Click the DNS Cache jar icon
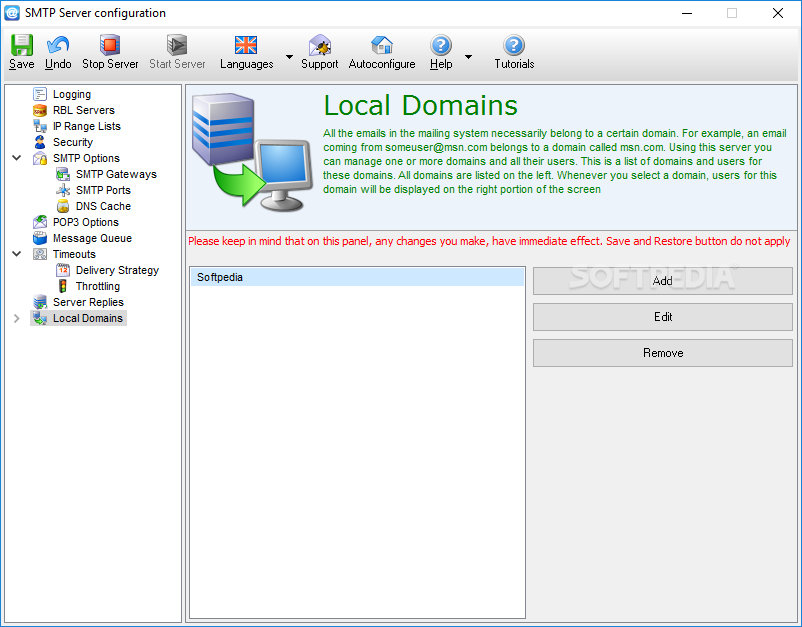Viewport: 802px width, 627px height. click(x=63, y=206)
